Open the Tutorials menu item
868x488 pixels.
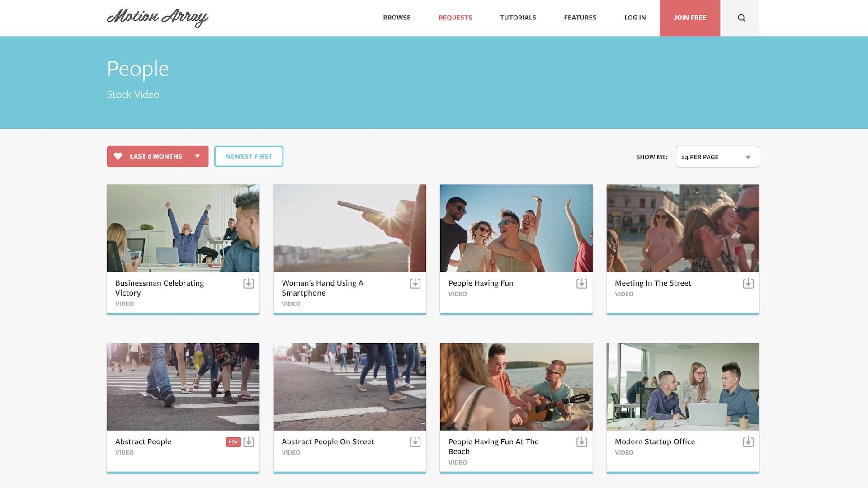coord(518,18)
